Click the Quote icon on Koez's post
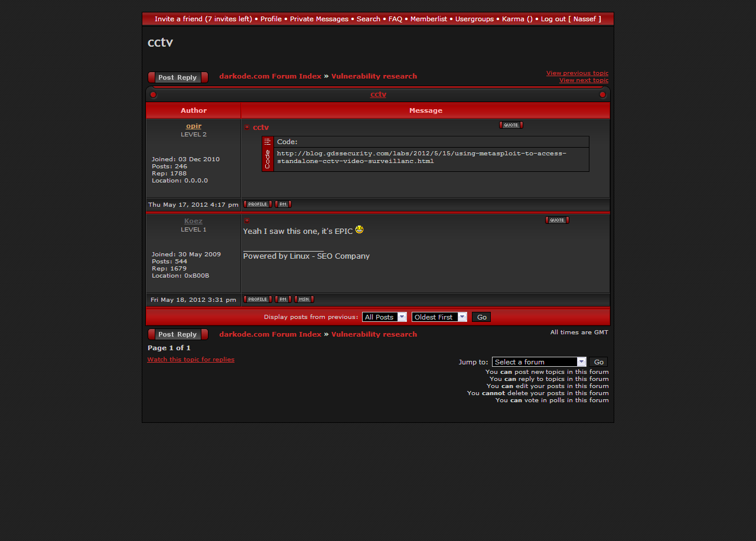This screenshot has width=756, height=541. click(x=556, y=220)
